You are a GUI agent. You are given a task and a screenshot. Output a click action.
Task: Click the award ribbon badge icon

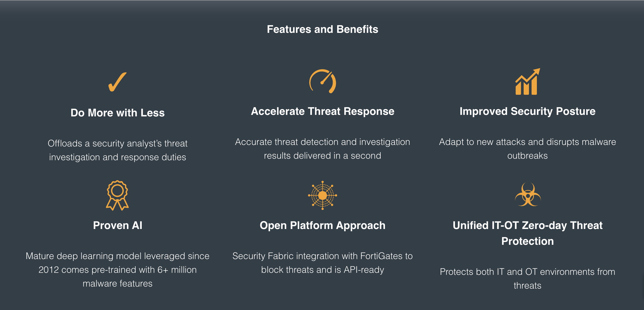(x=117, y=195)
